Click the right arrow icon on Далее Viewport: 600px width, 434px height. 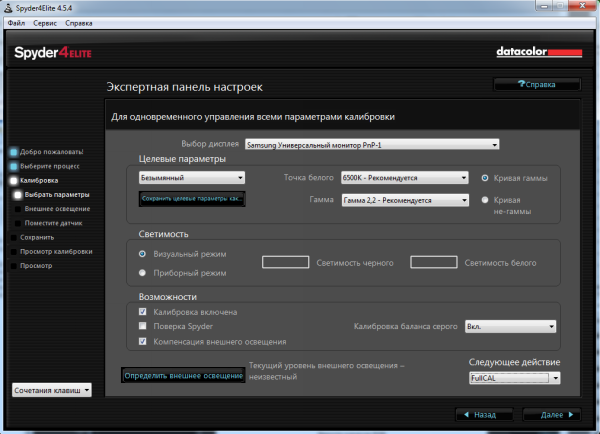tap(571, 414)
